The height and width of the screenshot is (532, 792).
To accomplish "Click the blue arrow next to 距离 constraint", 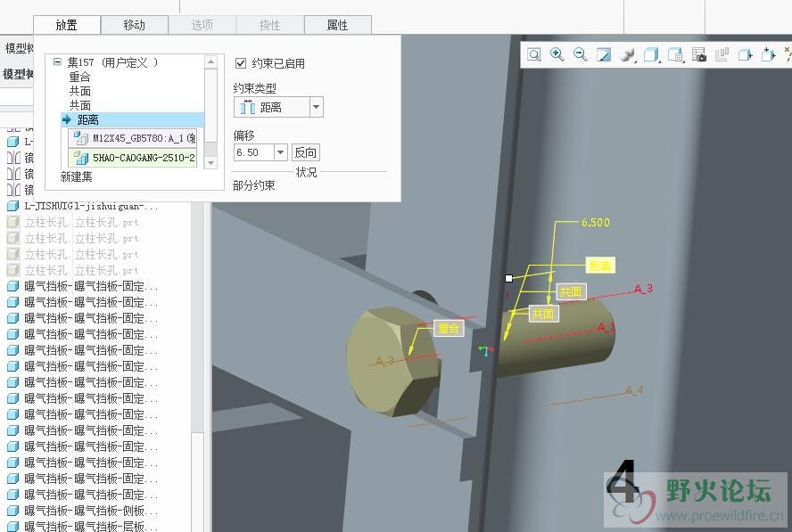I will [67, 119].
